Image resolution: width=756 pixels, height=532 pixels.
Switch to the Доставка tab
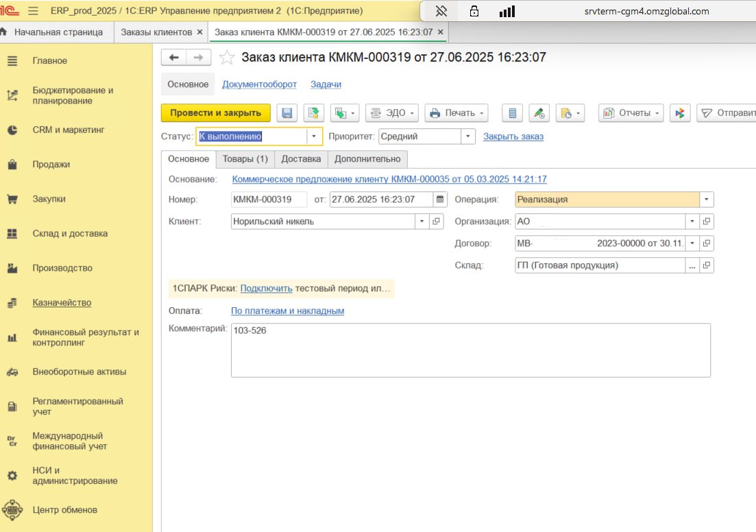point(301,159)
